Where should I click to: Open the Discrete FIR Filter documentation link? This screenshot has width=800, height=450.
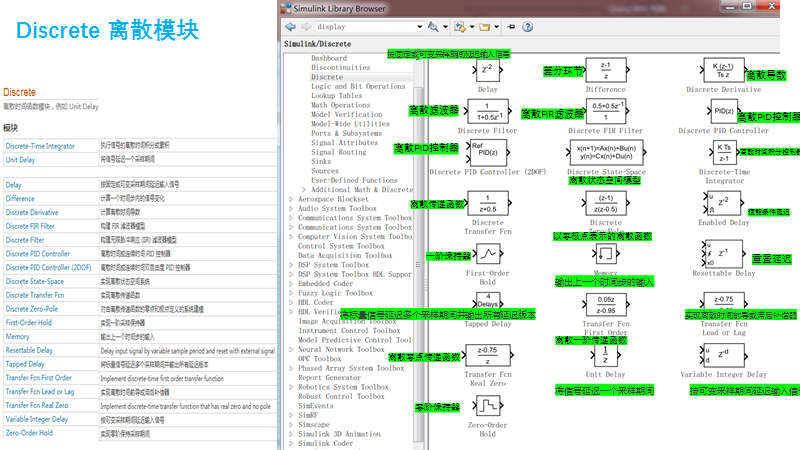30,226
